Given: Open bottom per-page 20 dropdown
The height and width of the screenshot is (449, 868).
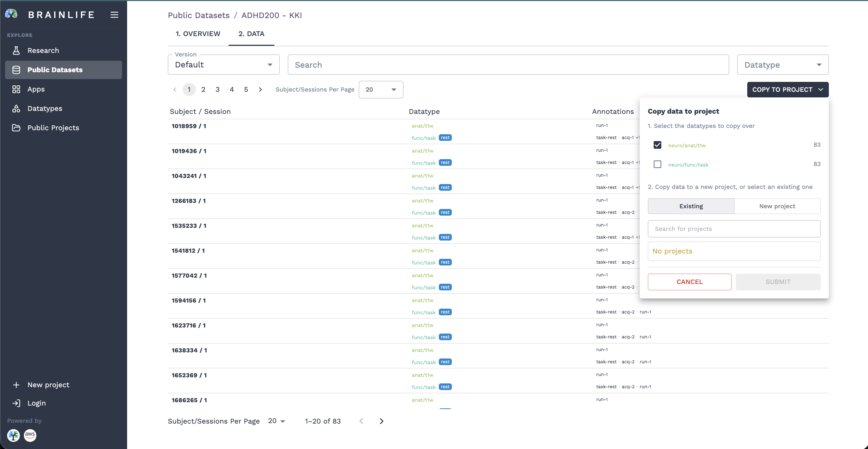Looking at the screenshot, I should point(276,421).
